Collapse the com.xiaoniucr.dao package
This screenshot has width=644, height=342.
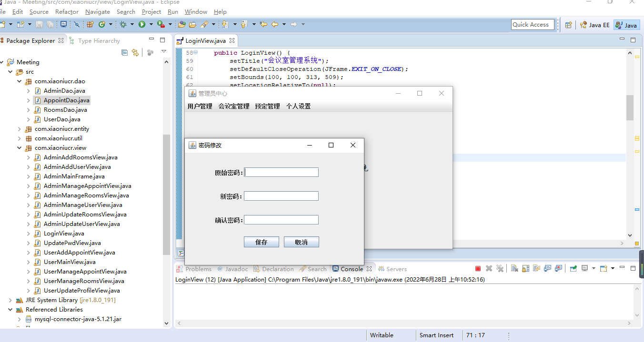20,81
